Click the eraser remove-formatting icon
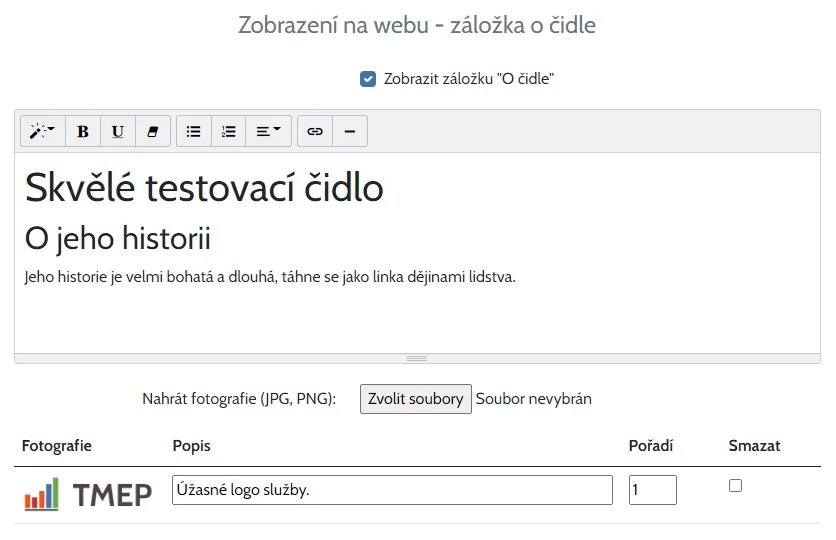The image size is (836, 540). pyautogui.click(x=152, y=131)
